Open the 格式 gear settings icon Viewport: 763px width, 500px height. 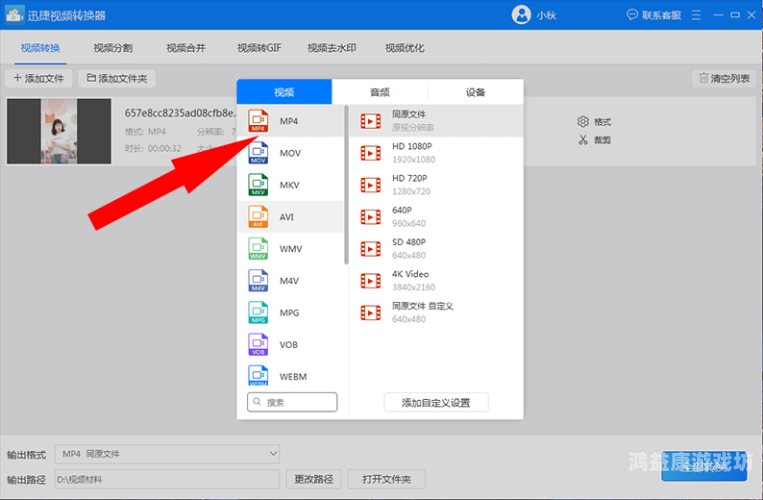click(583, 122)
